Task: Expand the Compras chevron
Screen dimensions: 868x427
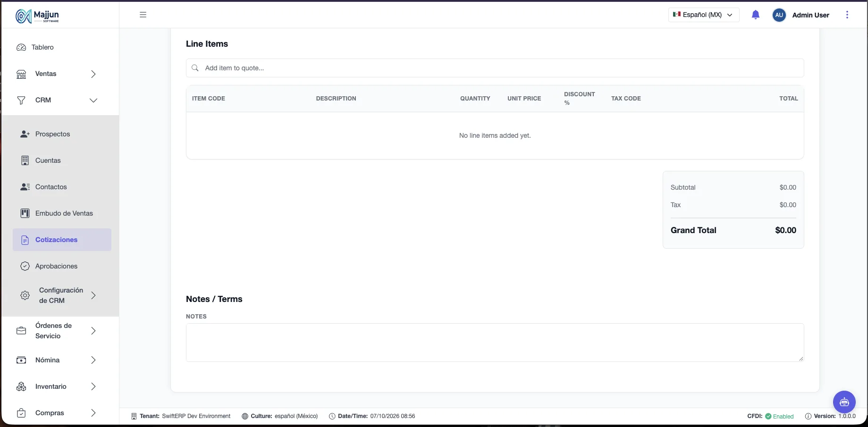Action: [93, 413]
